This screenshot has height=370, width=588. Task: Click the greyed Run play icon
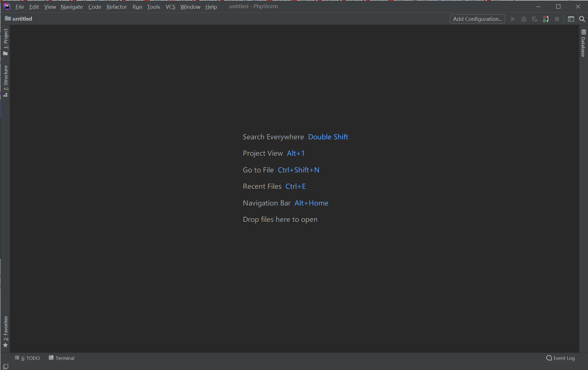(513, 19)
